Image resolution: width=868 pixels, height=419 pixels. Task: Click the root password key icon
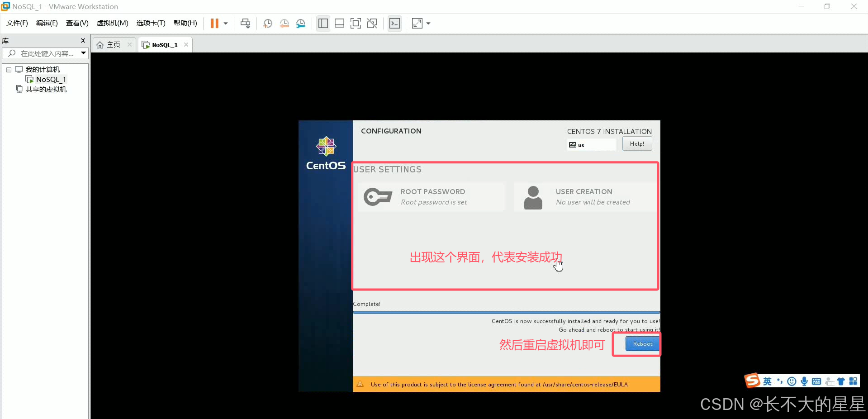(x=378, y=197)
